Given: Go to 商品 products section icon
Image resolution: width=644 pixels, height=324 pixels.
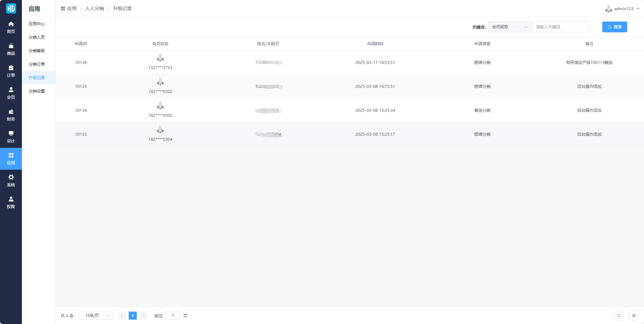Looking at the screenshot, I should click(11, 49).
